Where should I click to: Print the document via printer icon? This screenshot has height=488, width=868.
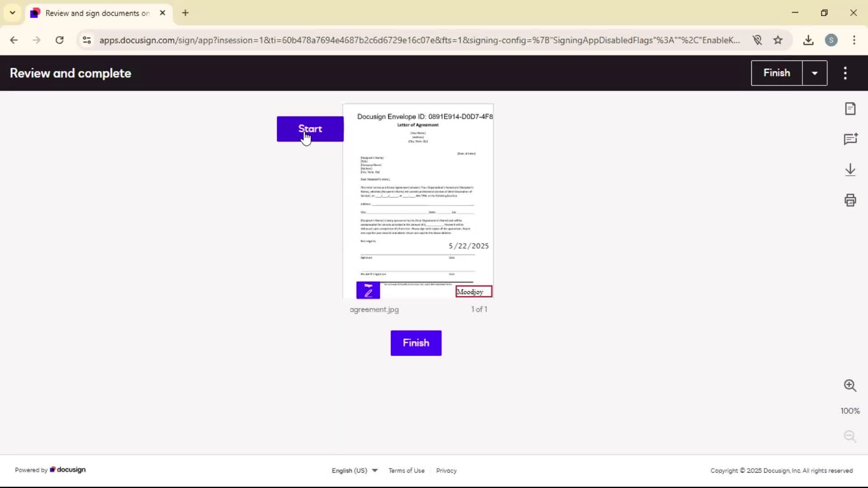point(850,200)
